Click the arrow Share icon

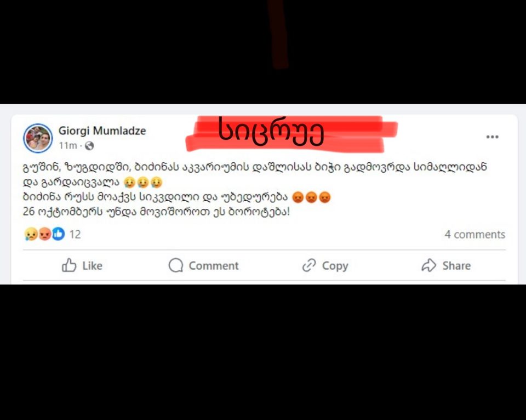[x=428, y=265]
